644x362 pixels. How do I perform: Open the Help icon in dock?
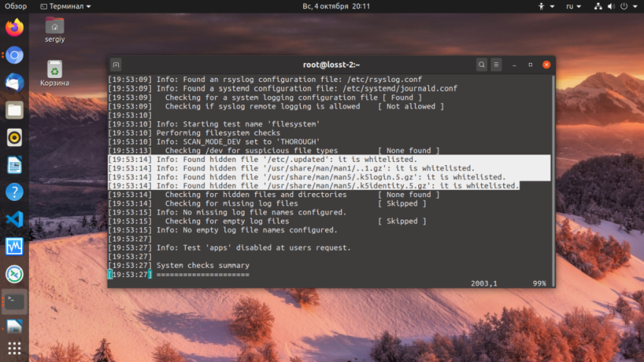[14, 192]
